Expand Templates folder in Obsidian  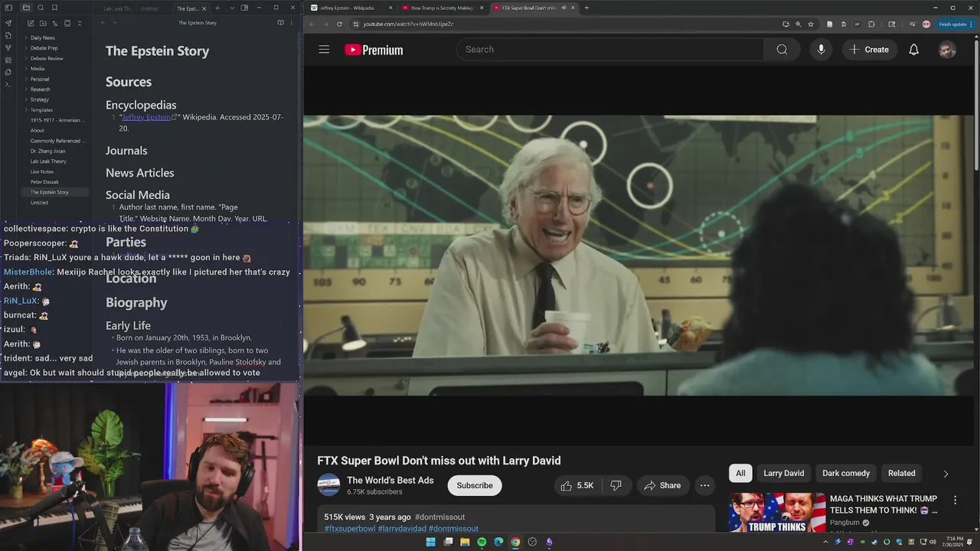(41, 110)
